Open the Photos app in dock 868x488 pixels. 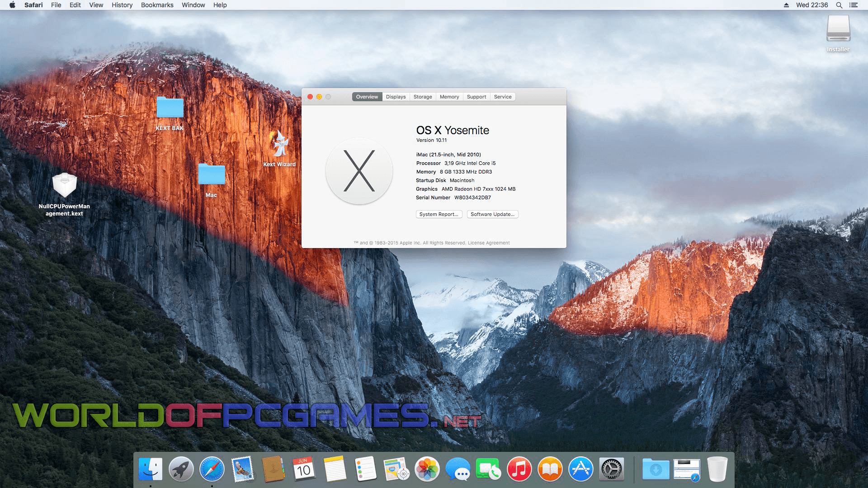click(427, 469)
